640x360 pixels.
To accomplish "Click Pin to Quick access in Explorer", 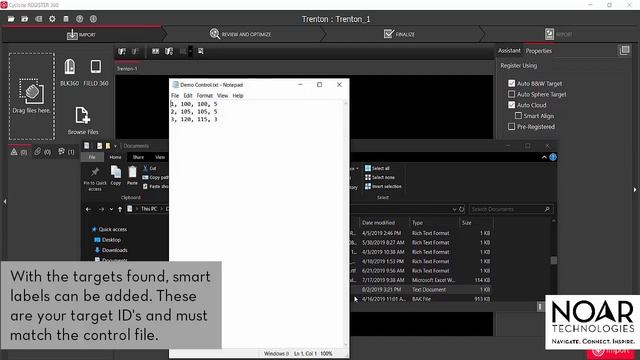I will pos(95,179).
